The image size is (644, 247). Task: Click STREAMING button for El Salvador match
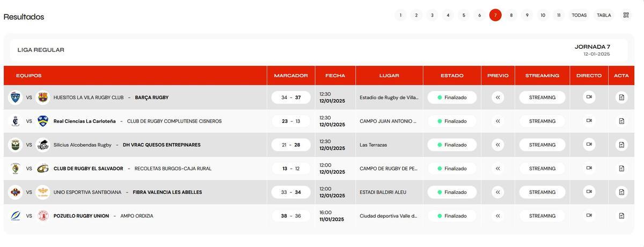pyautogui.click(x=542, y=168)
